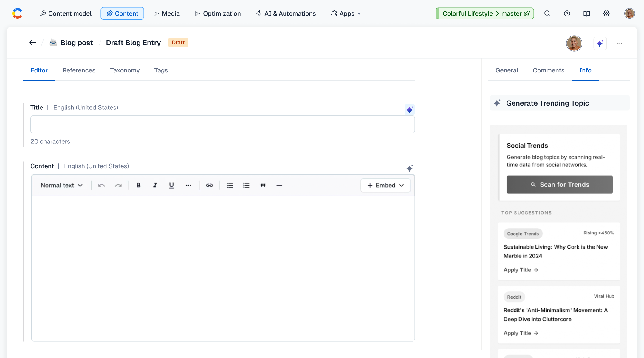Toggle italic formatting in editor toolbar

click(x=155, y=185)
